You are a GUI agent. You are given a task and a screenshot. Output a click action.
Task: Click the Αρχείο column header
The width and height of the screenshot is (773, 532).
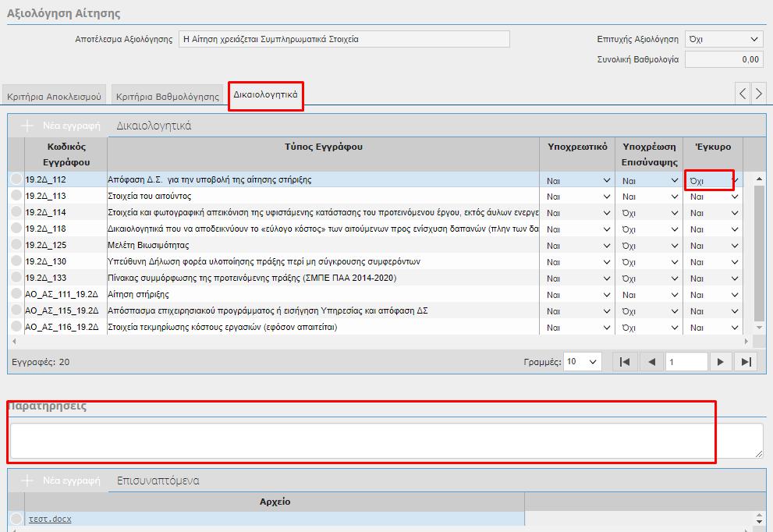[275, 502]
